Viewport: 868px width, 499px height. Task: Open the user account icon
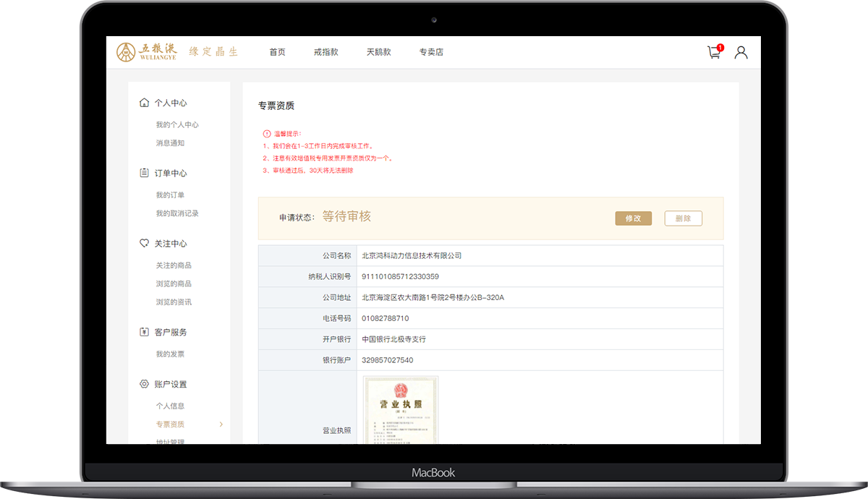tap(741, 52)
